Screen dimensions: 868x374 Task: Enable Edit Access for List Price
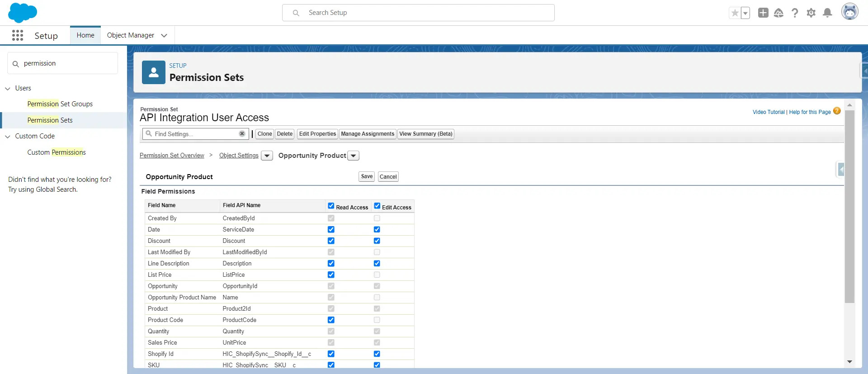point(377,275)
